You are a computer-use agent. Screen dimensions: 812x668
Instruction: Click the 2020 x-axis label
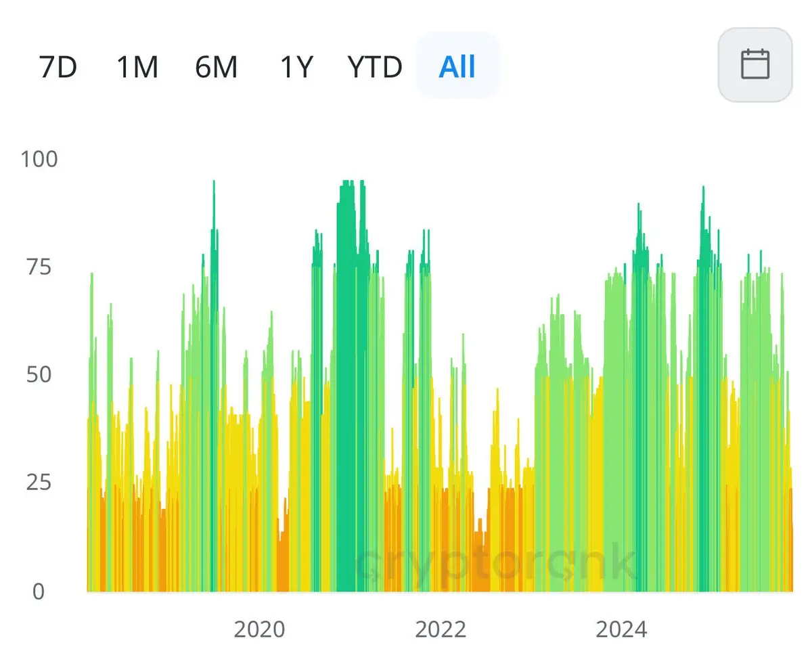point(259,630)
